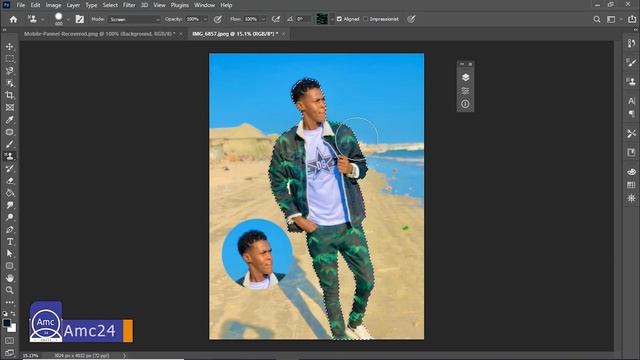Select the Rectangle shape tool
The image size is (640, 360).
[x=9, y=266]
